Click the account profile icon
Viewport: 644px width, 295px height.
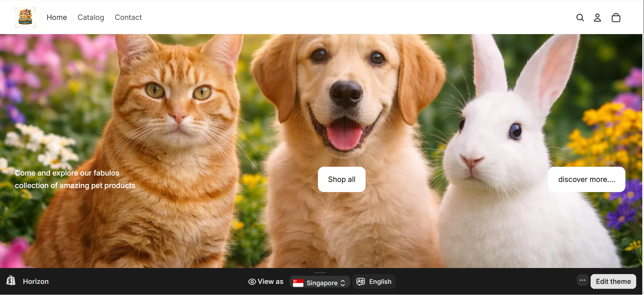(x=597, y=18)
